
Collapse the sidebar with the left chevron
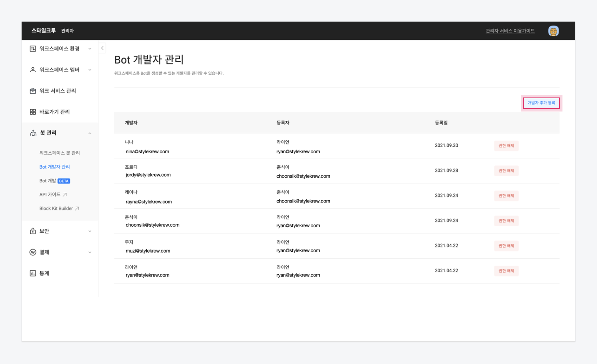[102, 48]
